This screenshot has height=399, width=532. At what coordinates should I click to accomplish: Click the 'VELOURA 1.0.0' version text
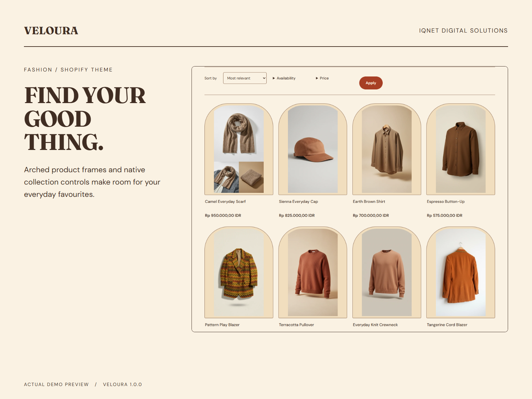click(122, 384)
